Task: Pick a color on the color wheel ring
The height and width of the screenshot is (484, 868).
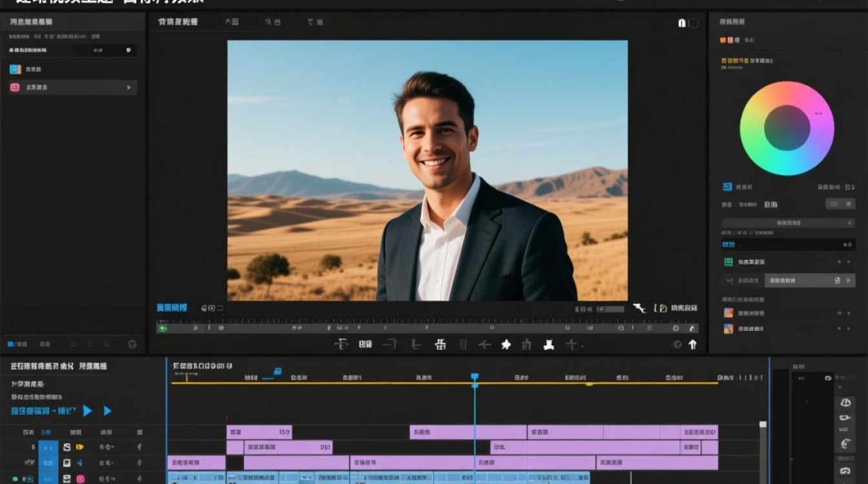Action: [787, 90]
